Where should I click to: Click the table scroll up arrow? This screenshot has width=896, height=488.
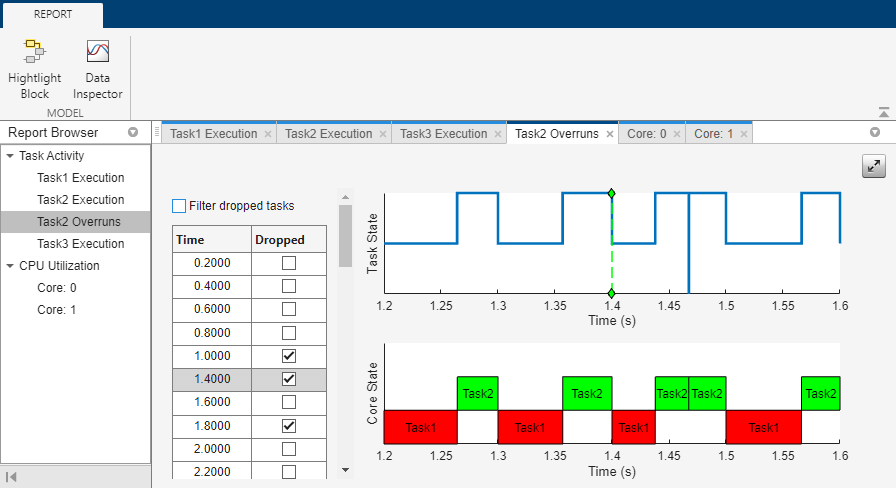(x=345, y=197)
